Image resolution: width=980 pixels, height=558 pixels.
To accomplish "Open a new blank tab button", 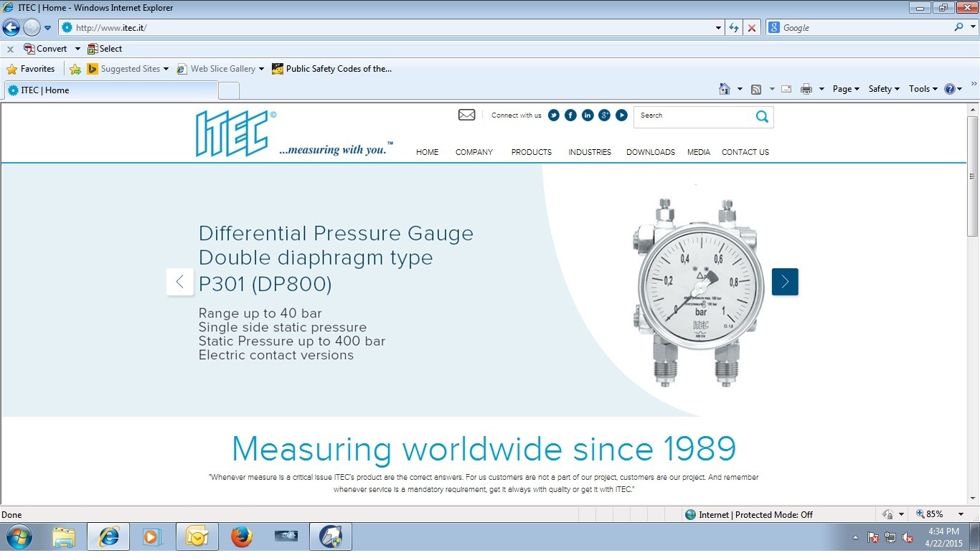I will (229, 90).
